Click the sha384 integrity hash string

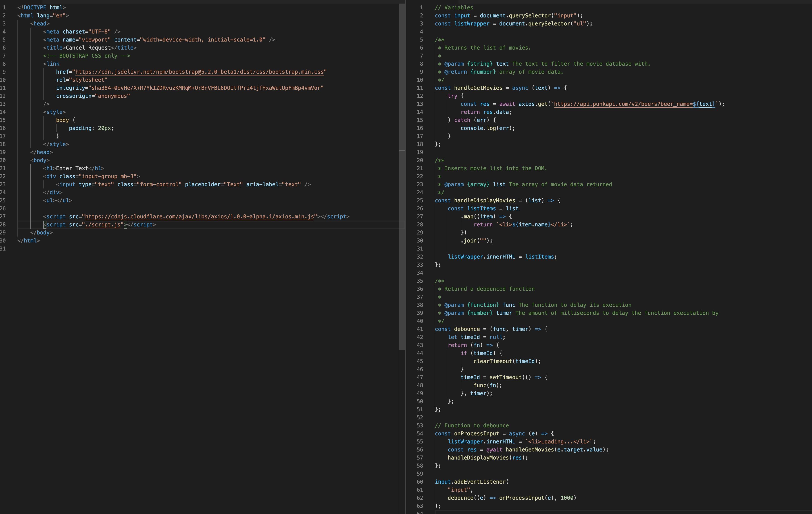pyautogui.click(x=206, y=88)
